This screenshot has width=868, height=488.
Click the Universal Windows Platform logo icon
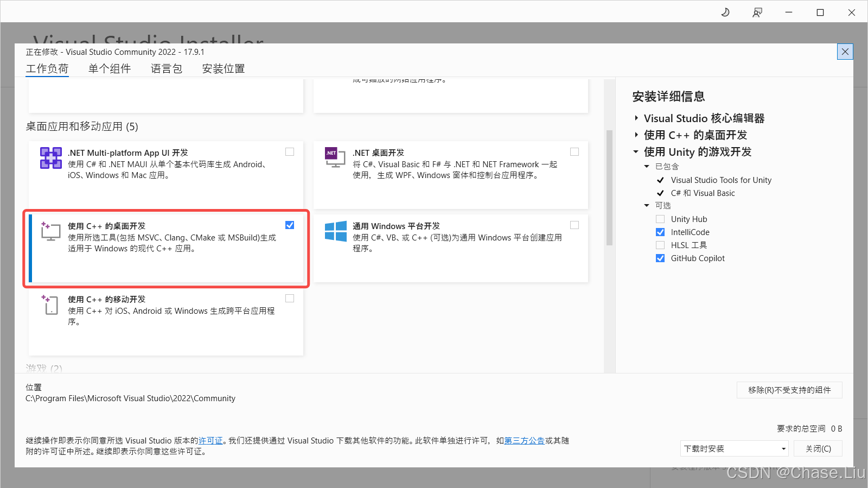click(x=336, y=231)
